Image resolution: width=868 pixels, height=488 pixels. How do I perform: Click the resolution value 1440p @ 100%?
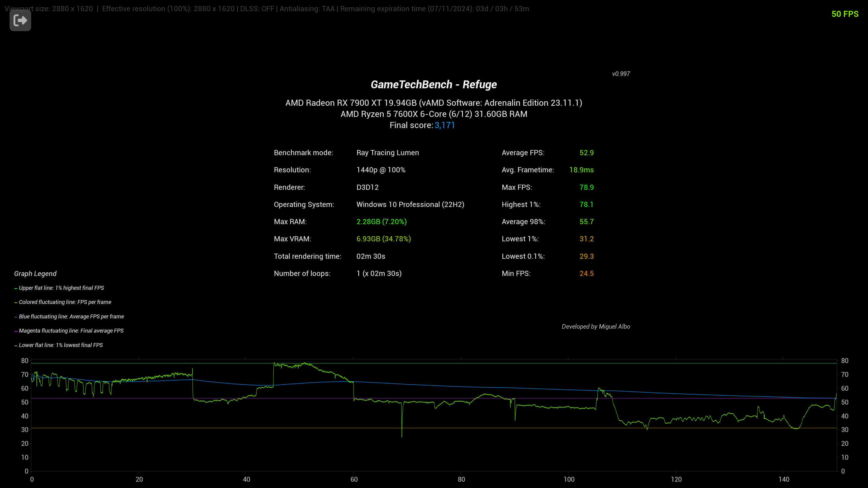(381, 170)
